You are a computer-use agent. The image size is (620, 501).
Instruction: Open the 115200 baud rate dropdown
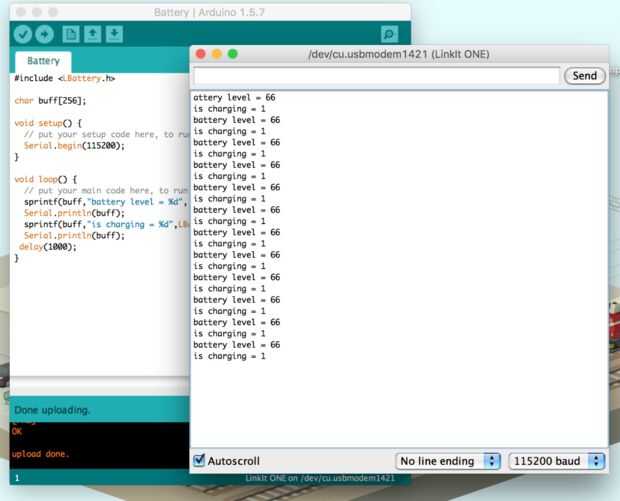(x=557, y=461)
